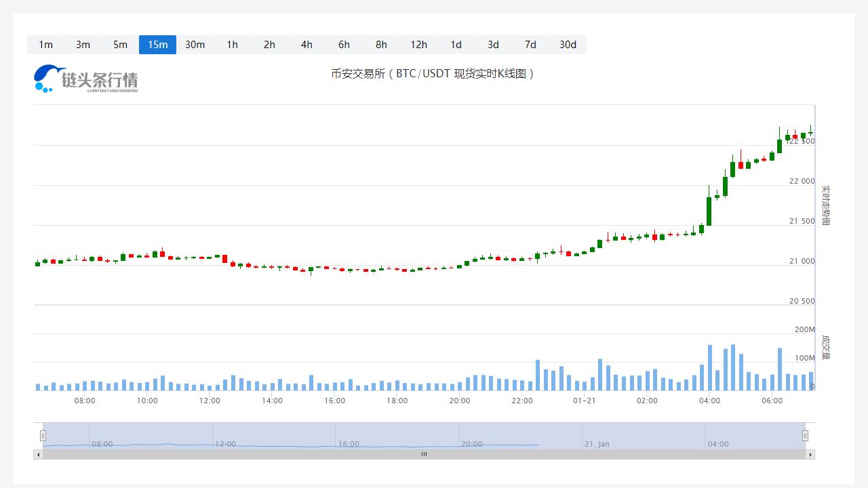Image resolution: width=868 pixels, height=488 pixels.
Task: Click the 12:00 time axis label
Action: [210, 401]
